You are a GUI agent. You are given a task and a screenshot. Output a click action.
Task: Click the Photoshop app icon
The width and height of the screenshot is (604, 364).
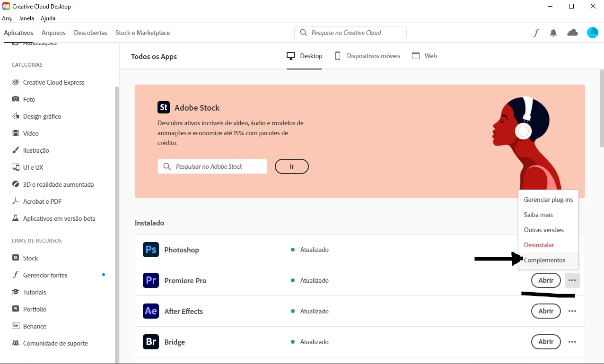point(151,250)
